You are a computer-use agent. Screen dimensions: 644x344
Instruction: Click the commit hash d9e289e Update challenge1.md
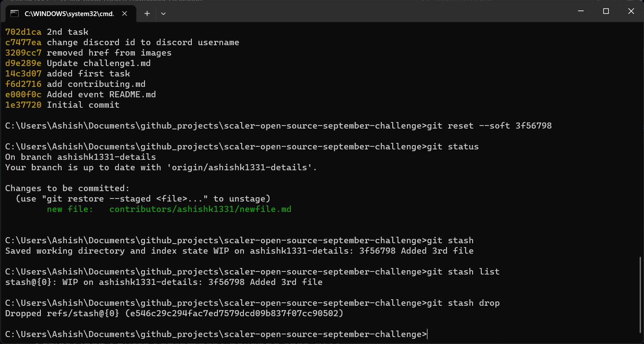[x=23, y=63]
